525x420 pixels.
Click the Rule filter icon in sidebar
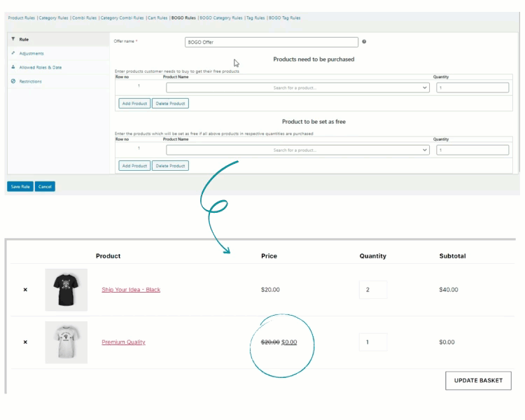(13, 39)
